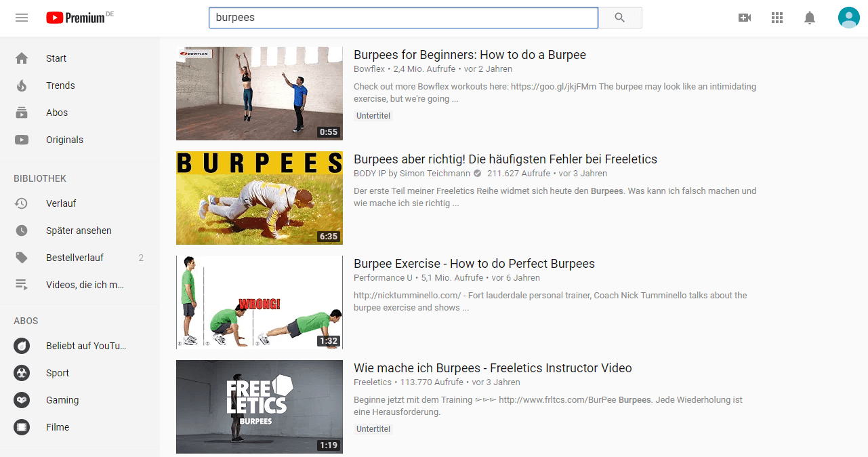Click the 211.627 Aufrufe text
868x457 pixels.
tap(518, 174)
